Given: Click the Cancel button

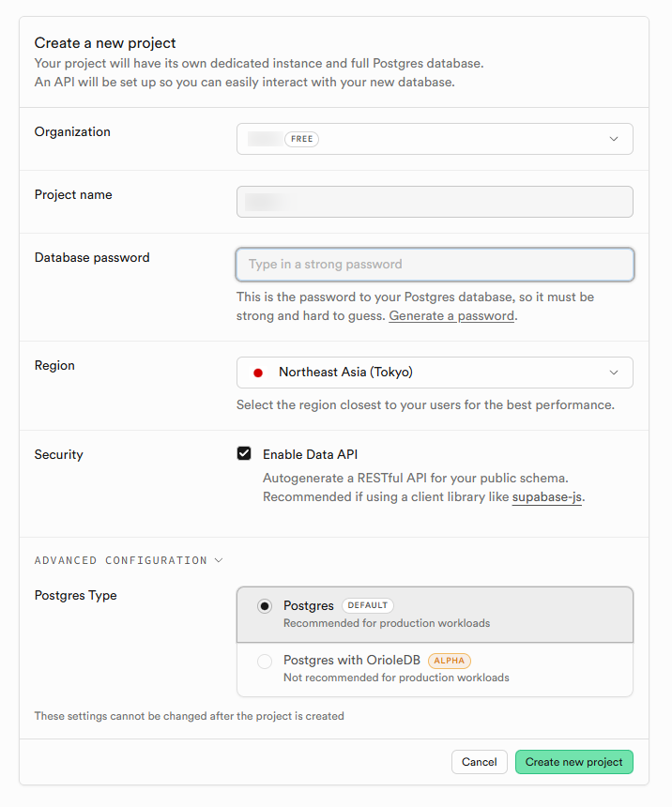Looking at the screenshot, I should [479, 762].
